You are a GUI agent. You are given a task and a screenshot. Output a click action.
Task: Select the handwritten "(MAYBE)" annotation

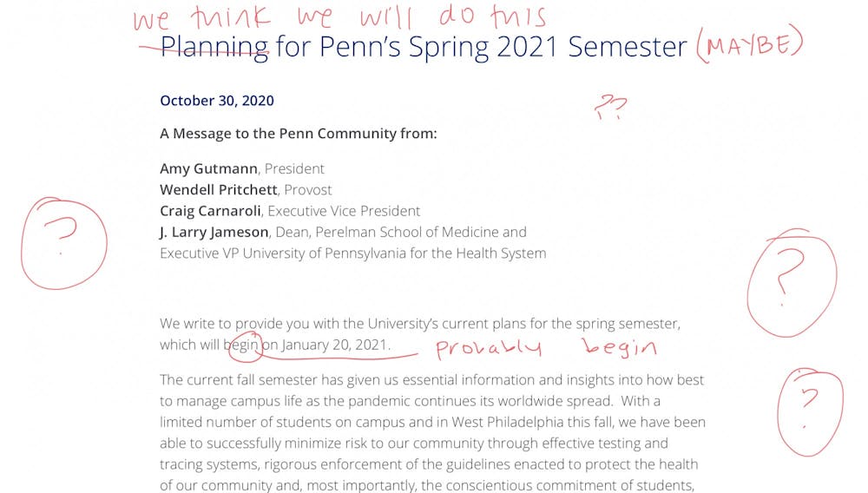[x=749, y=44]
